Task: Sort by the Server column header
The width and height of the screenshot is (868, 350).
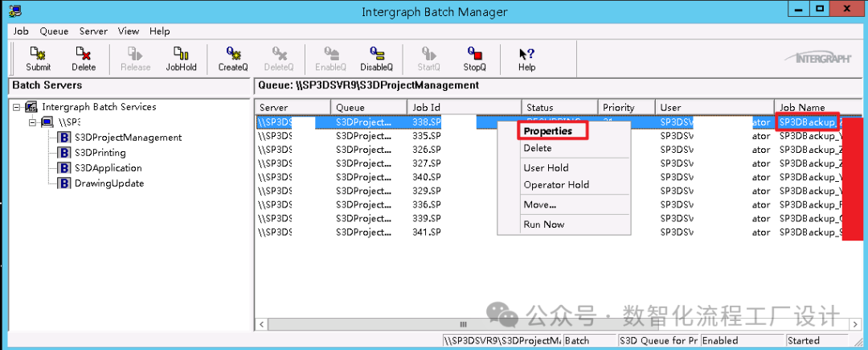Action: coord(293,108)
